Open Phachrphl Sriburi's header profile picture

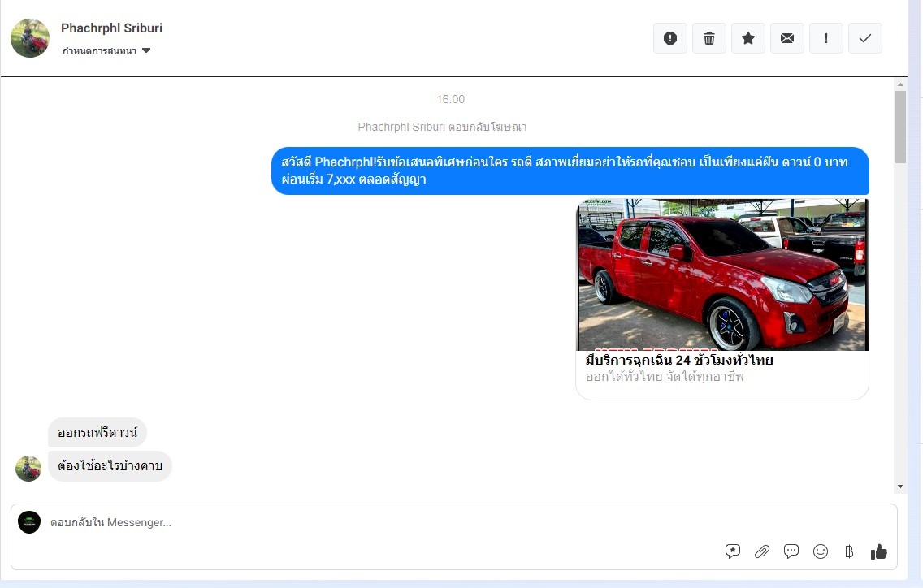click(30, 38)
